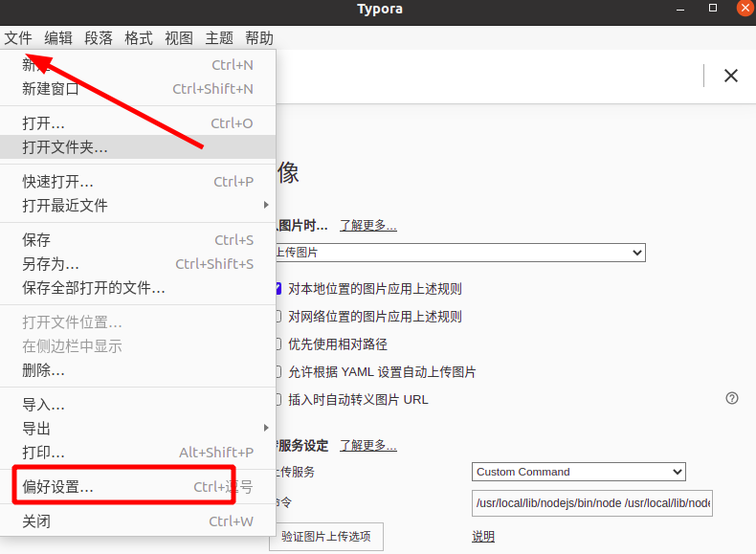Image resolution: width=756 pixels, height=554 pixels.
Task: Close the preferences panel with X icon
Action: (x=731, y=76)
